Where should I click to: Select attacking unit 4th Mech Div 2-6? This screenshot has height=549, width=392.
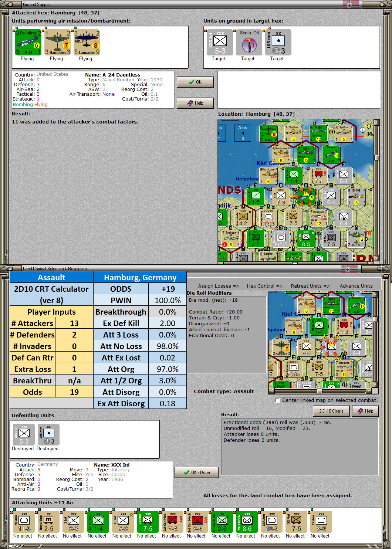click(222, 522)
